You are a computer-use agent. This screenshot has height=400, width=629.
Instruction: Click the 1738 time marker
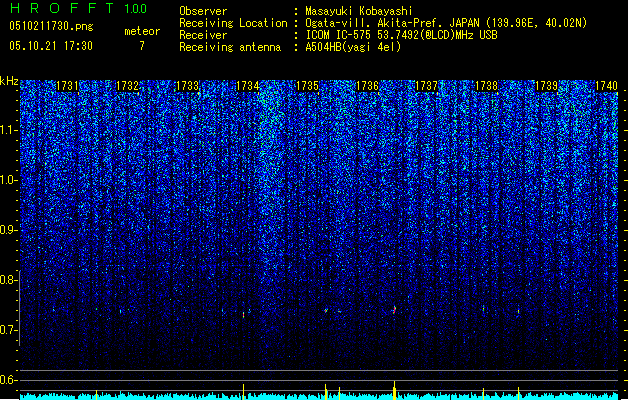[487, 86]
